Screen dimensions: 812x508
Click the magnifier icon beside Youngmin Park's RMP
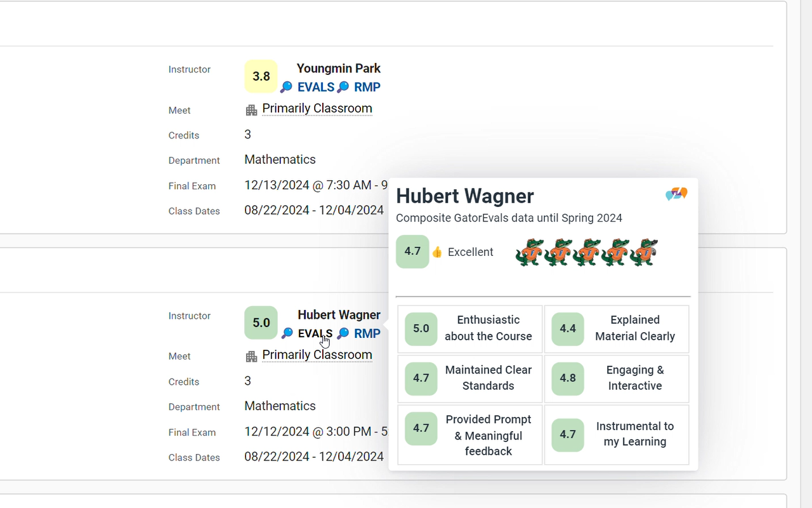[x=343, y=88]
